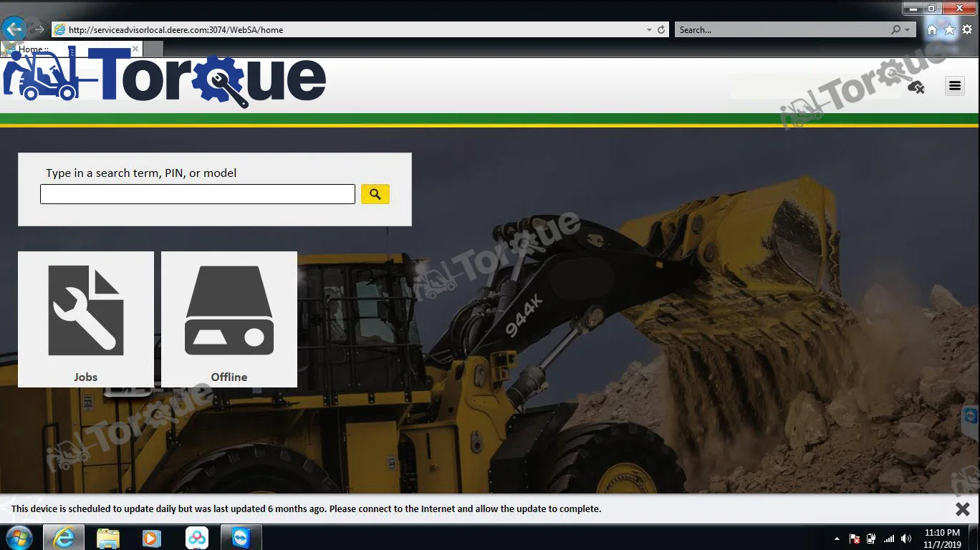Click the Internet Explorer taskbar icon

64,537
